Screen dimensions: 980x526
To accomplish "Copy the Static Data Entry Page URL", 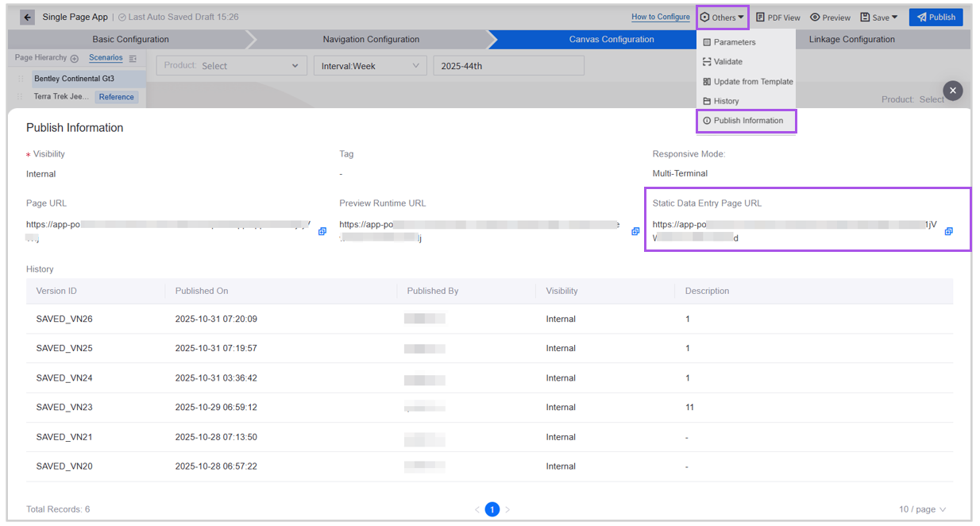I will pos(948,231).
